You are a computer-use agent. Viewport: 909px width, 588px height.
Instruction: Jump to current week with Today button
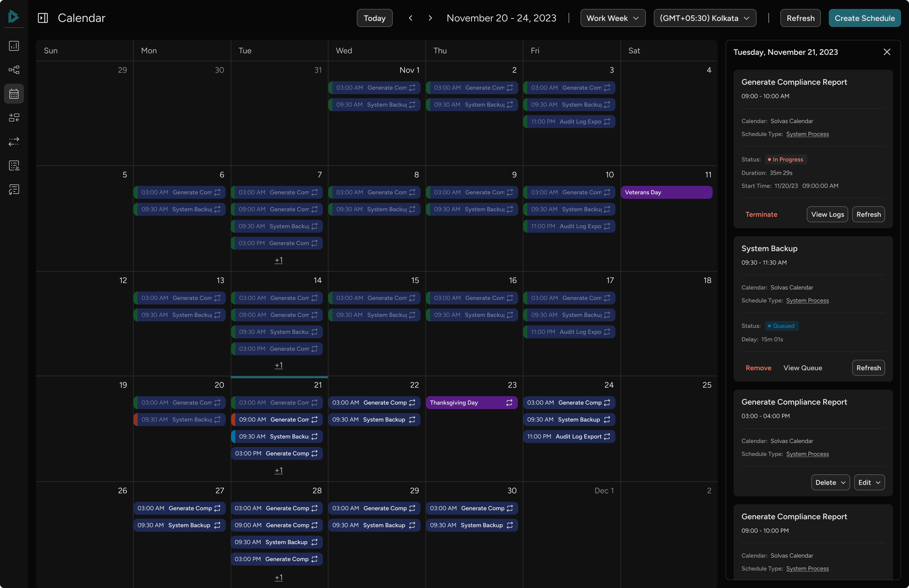374,18
